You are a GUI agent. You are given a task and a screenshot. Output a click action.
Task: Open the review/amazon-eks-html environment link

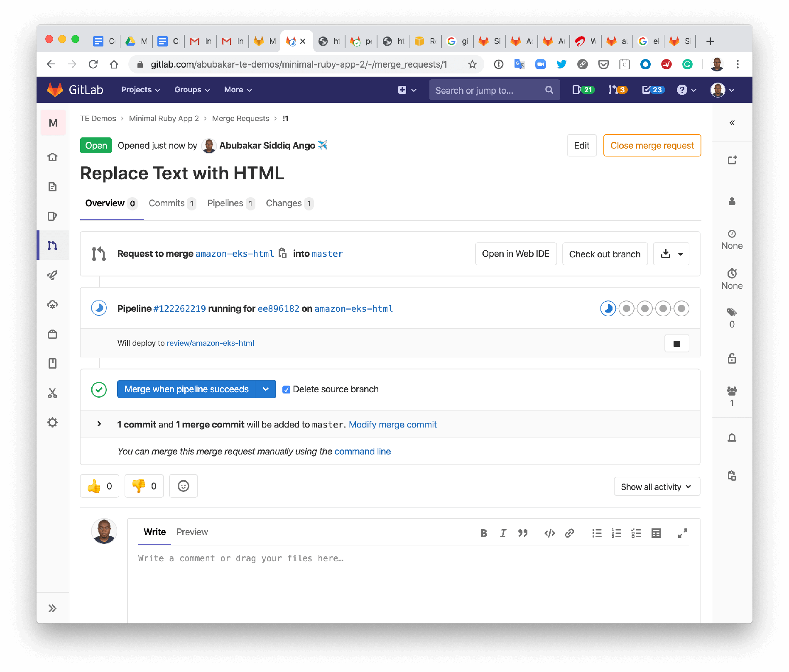[210, 343]
